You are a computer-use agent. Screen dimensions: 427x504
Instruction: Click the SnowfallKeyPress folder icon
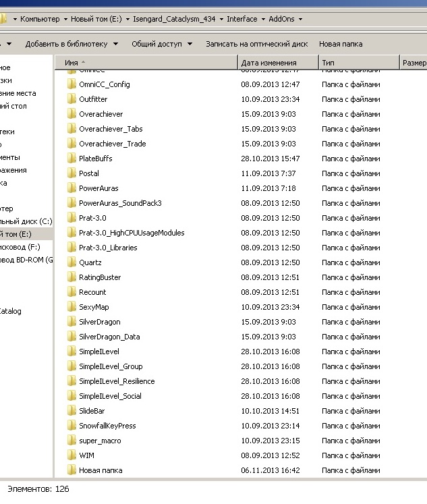(72, 425)
